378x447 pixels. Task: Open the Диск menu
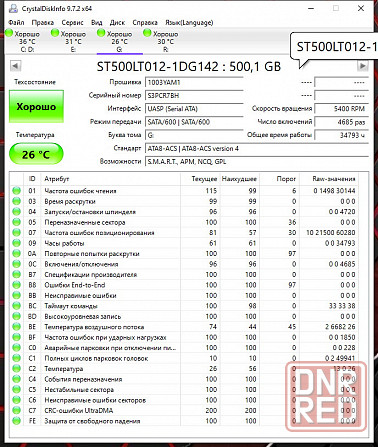click(x=117, y=22)
